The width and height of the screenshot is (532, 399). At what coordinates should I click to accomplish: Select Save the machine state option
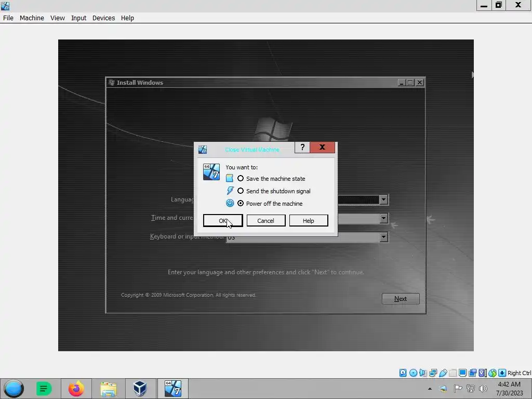coord(272,179)
